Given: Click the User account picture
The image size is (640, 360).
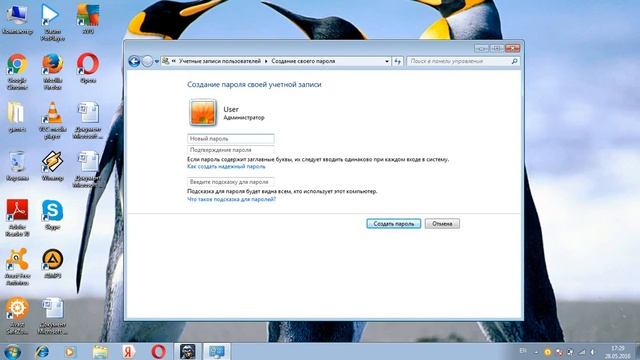Looking at the screenshot, I should click(203, 112).
